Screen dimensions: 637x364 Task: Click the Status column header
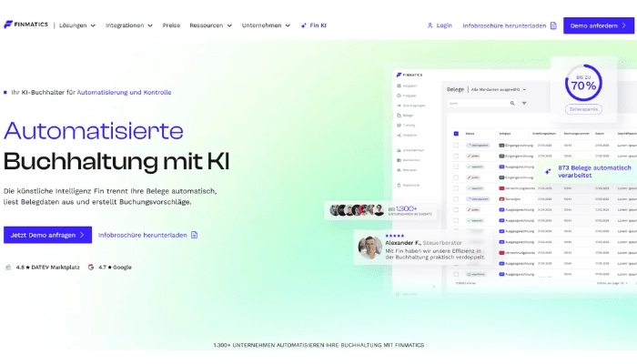pyautogui.click(x=470, y=134)
